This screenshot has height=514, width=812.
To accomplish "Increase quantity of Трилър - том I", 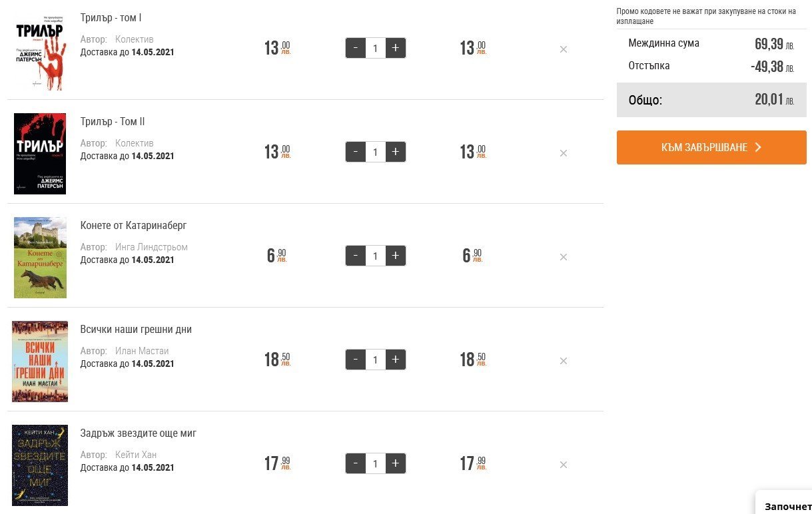I will 396,48.
